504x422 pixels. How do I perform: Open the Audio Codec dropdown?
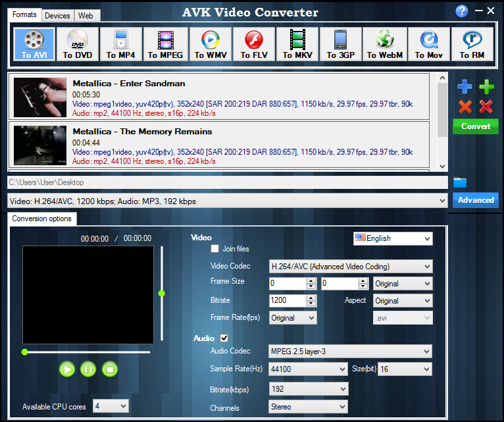(x=350, y=352)
